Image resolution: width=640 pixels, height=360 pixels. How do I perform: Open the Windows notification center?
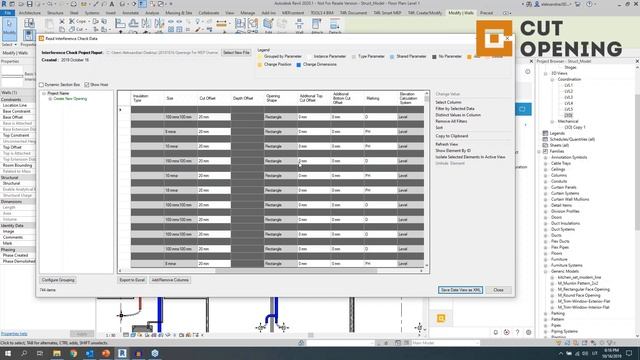[629, 353]
